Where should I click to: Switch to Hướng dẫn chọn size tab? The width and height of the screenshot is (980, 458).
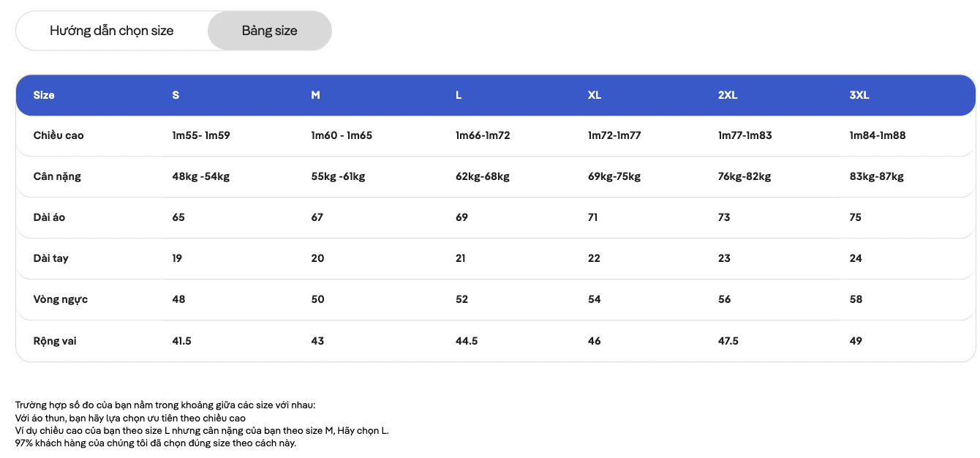112,31
